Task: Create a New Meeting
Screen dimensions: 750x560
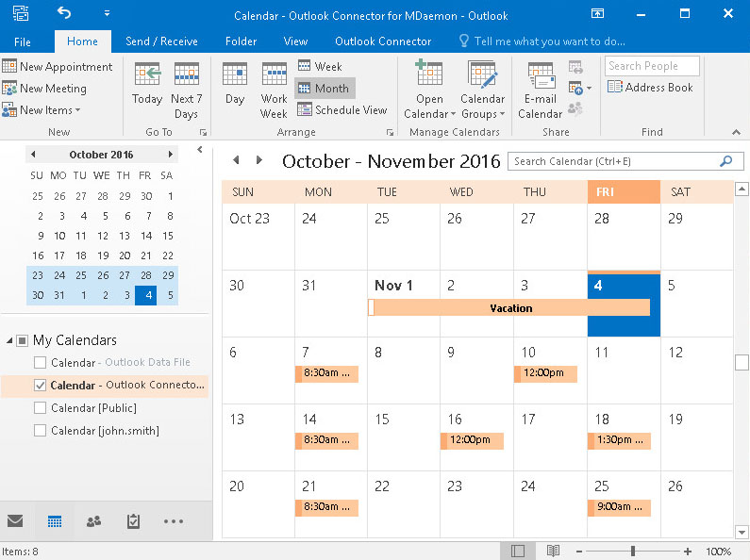Action: (x=44, y=89)
